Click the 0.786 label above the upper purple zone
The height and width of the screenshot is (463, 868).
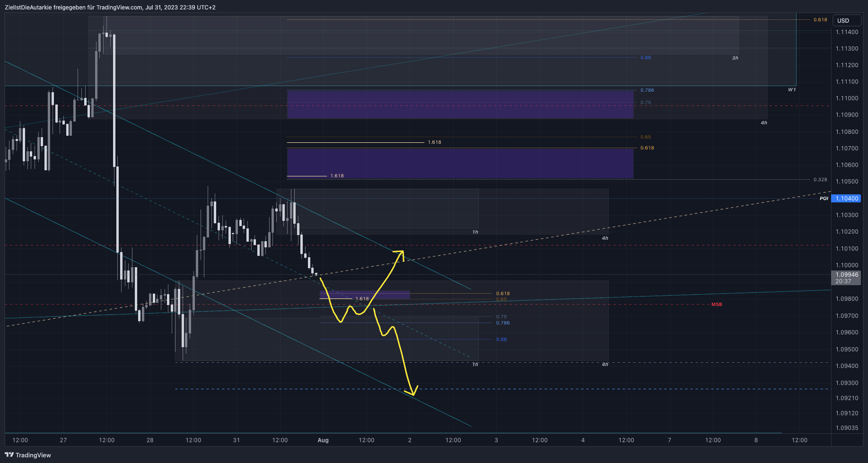[647, 90]
